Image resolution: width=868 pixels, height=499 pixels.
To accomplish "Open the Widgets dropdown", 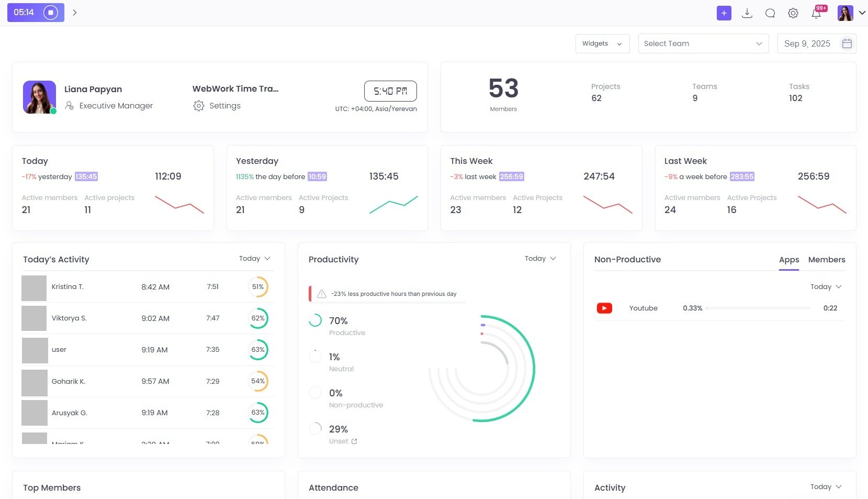I will coord(602,43).
